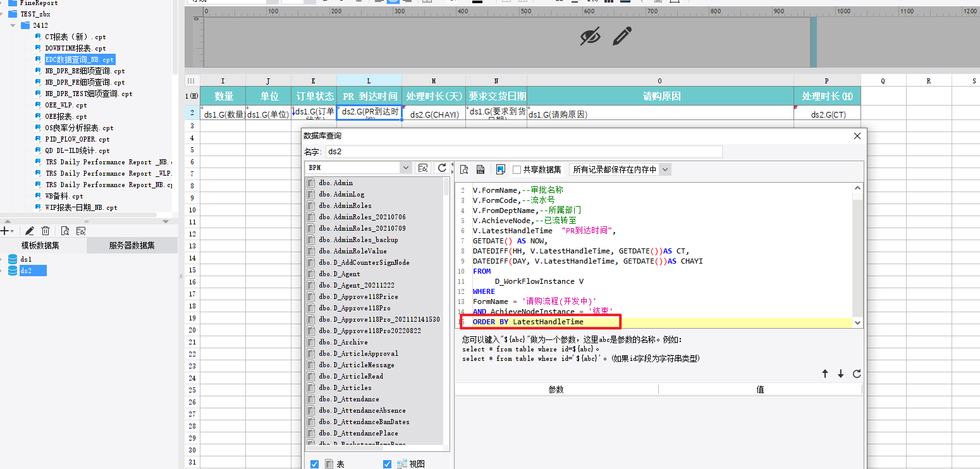Click the edit pencil icon in dataset panel
The image size is (980, 469).
(x=29, y=231)
